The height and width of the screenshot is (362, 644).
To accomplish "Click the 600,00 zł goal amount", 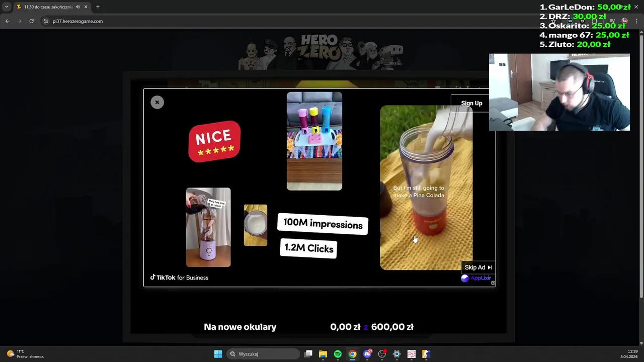I will [392, 327].
